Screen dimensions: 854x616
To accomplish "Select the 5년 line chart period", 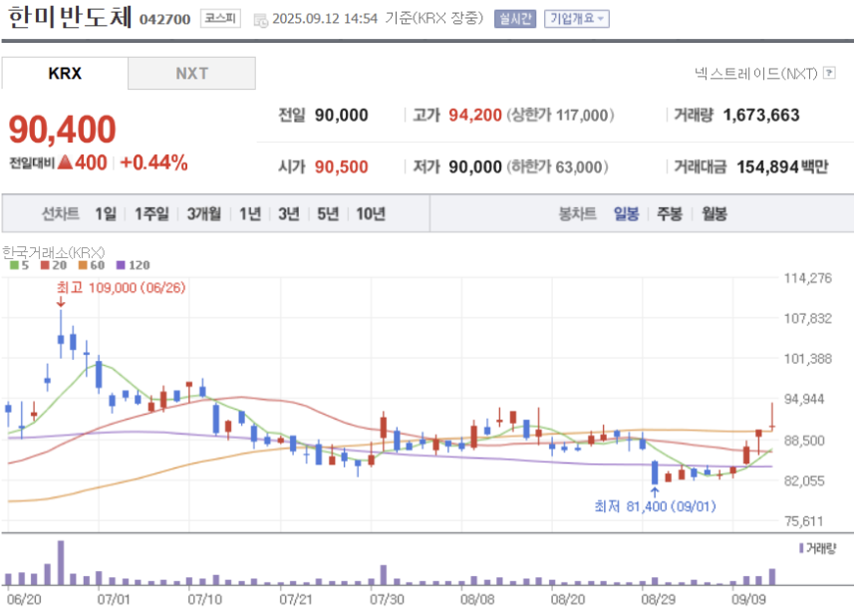I will (328, 213).
